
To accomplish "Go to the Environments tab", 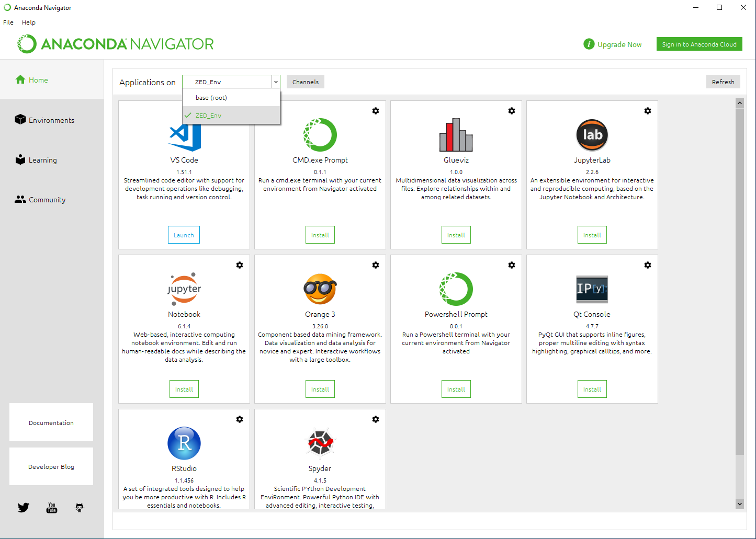I will (x=51, y=120).
